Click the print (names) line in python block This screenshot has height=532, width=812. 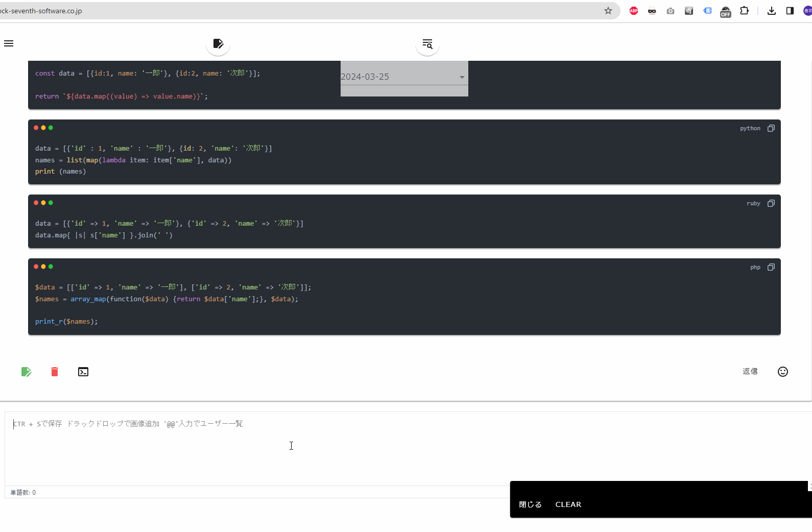[x=61, y=172]
